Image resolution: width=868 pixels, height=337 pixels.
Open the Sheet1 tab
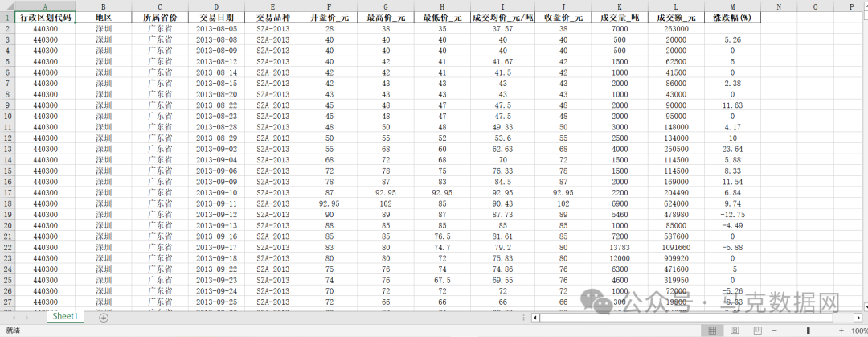[x=65, y=317]
